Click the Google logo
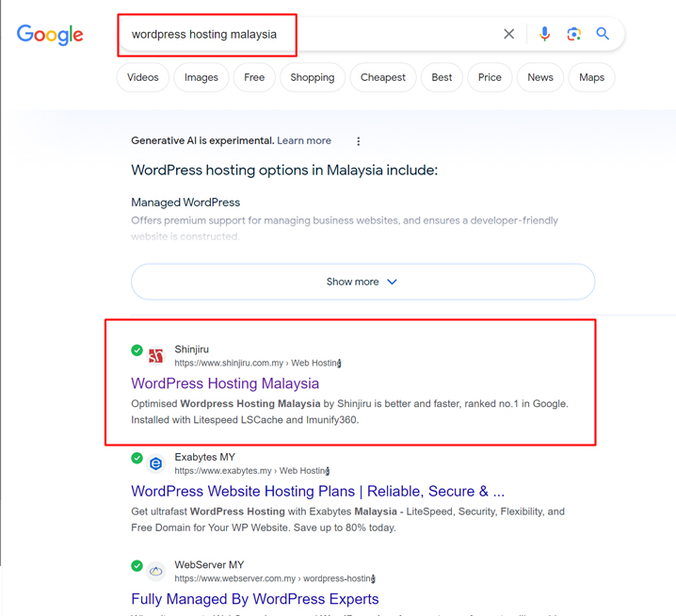 pyautogui.click(x=50, y=35)
